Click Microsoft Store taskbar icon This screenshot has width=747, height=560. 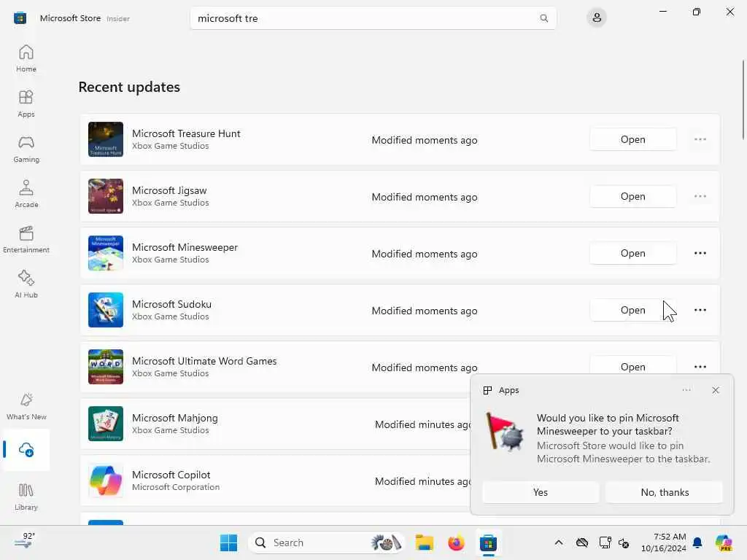(488, 542)
